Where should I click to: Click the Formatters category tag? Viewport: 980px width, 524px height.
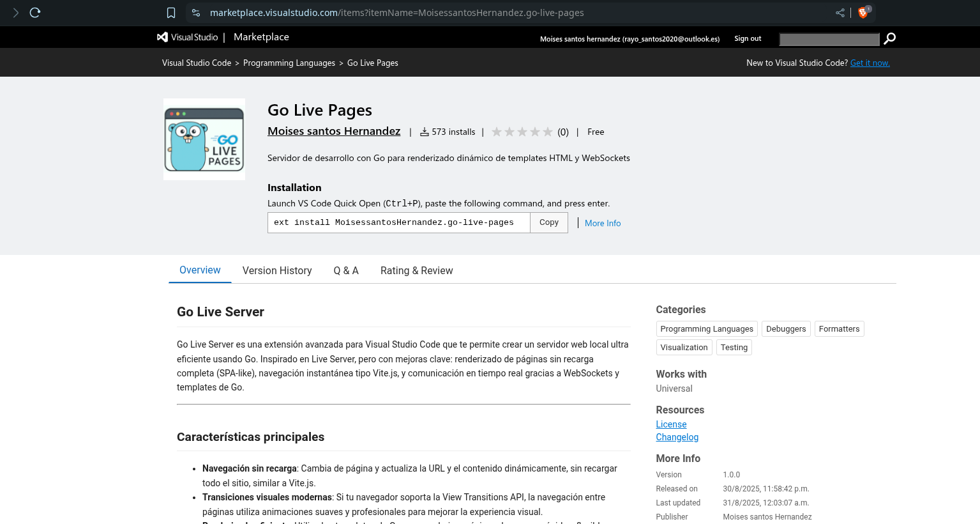click(839, 328)
